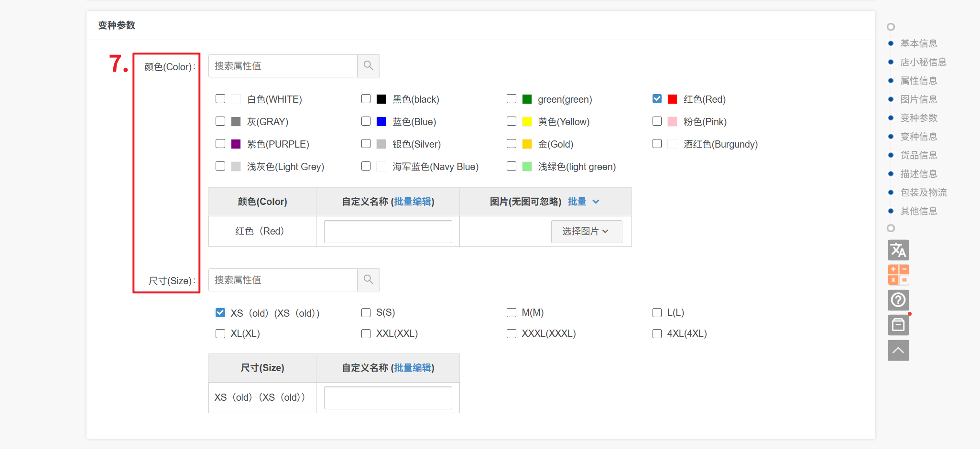Go to 图片信息 in side navigation
The height and width of the screenshot is (449, 980).
point(918,99)
